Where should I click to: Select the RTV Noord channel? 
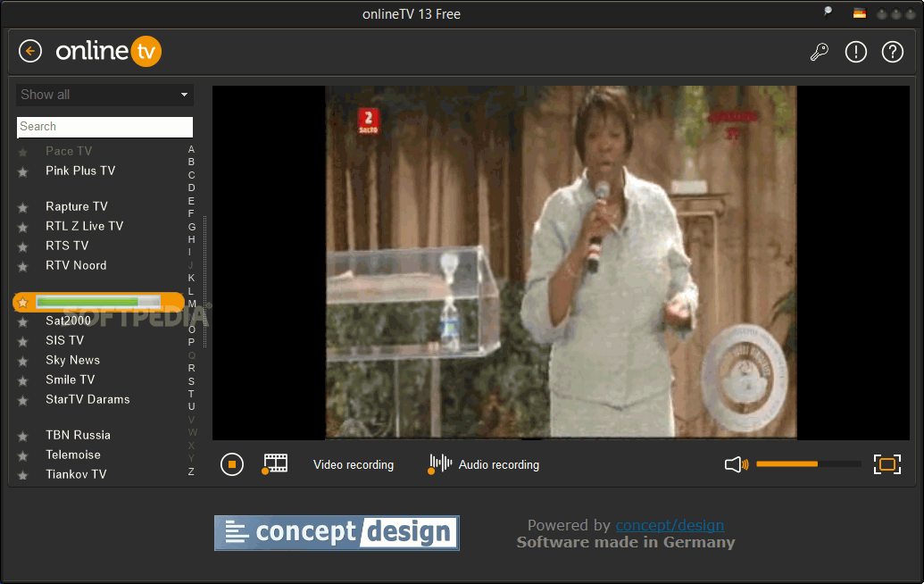[76, 265]
